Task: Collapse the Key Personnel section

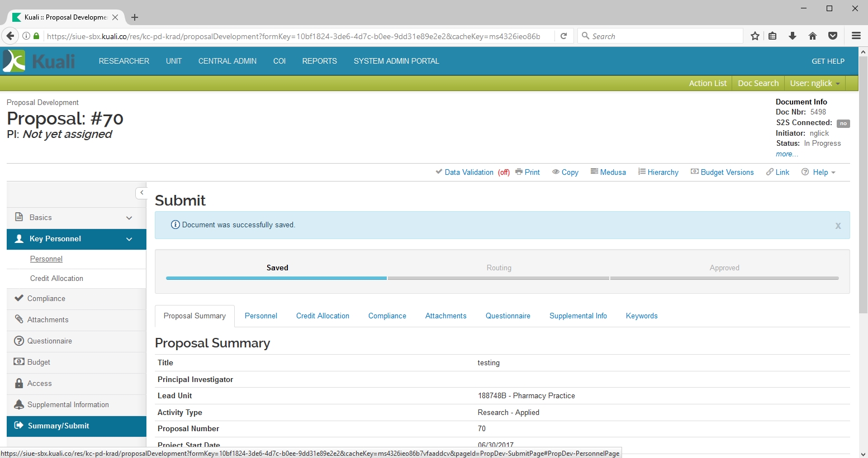Action: [x=129, y=239]
